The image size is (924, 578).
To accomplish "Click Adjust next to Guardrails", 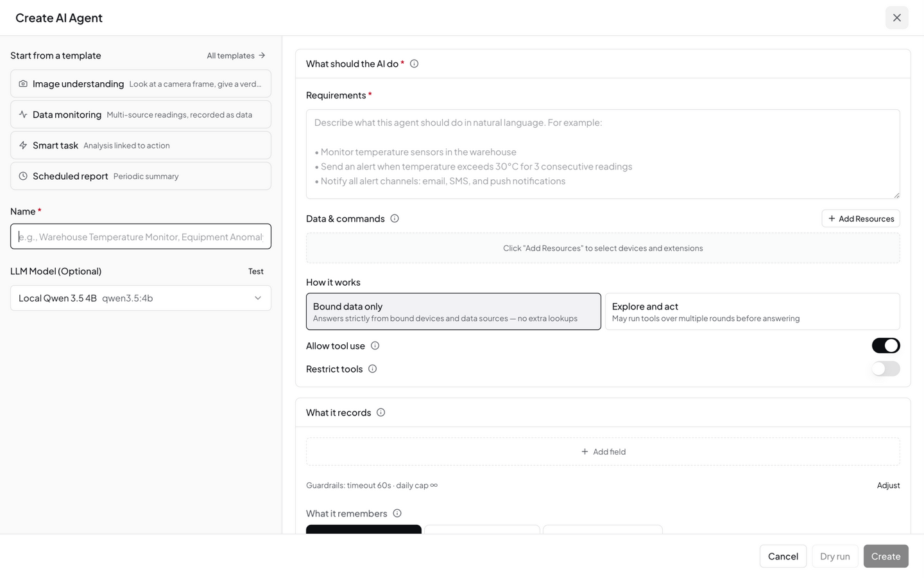I will click(x=888, y=486).
